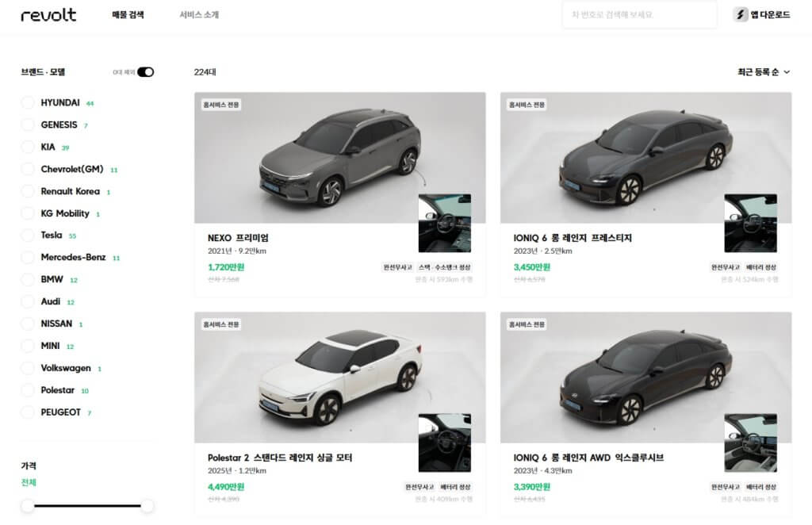The height and width of the screenshot is (525, 812).
Task: Toggle the switch beside 브랜드 · 모델
Action: point(145,72)
